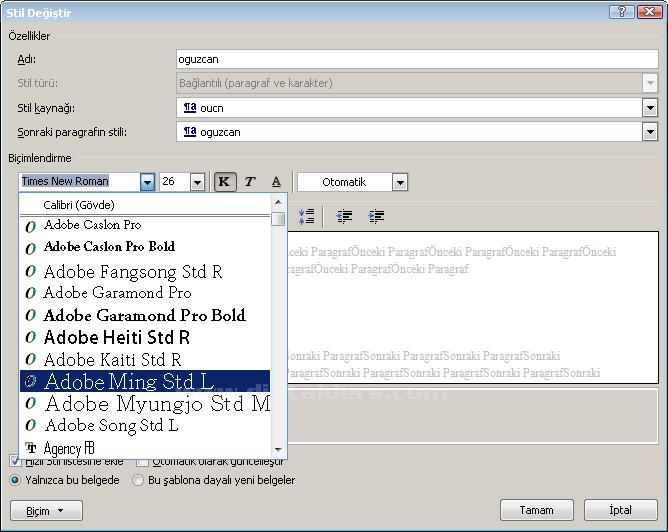Click OpenType icon beside Adobe Fangsong Std R

[30, 271]
